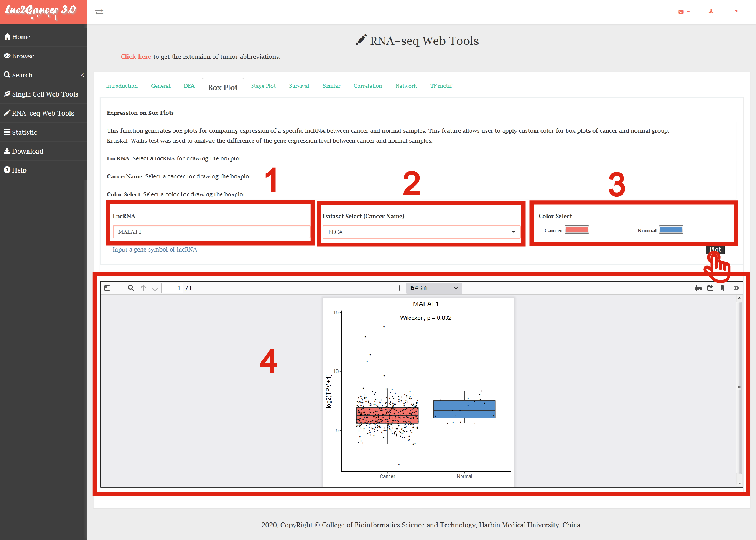This screenshot has height=540, width=756.
Task: Print the box plot PDF
Action: pos(698,288)
